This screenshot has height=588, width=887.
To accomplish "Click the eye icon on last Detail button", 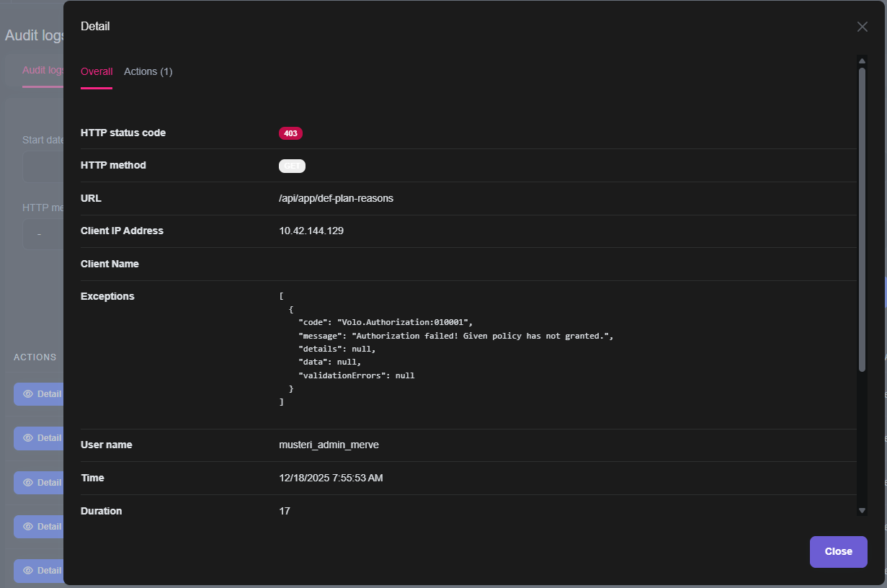I will coord(28,571).
